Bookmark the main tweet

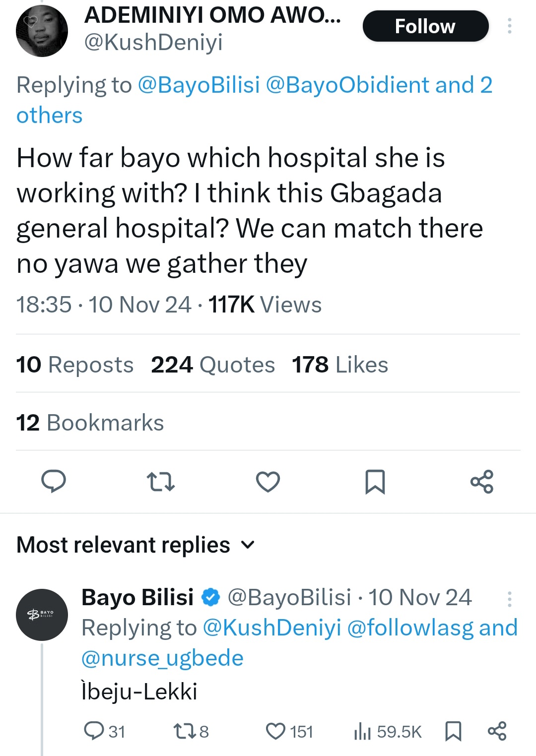click(x=375, y=481)
